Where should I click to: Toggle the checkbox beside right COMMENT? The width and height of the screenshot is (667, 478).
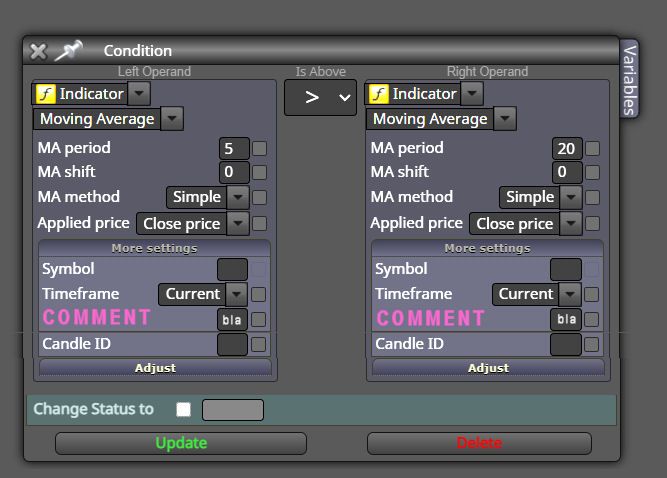(591, 320)
